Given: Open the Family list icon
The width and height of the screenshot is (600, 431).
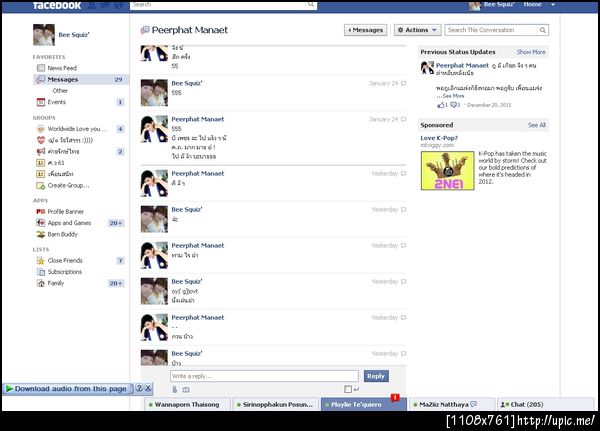Looking at the screenshot, I should click(x=41, y=283).
